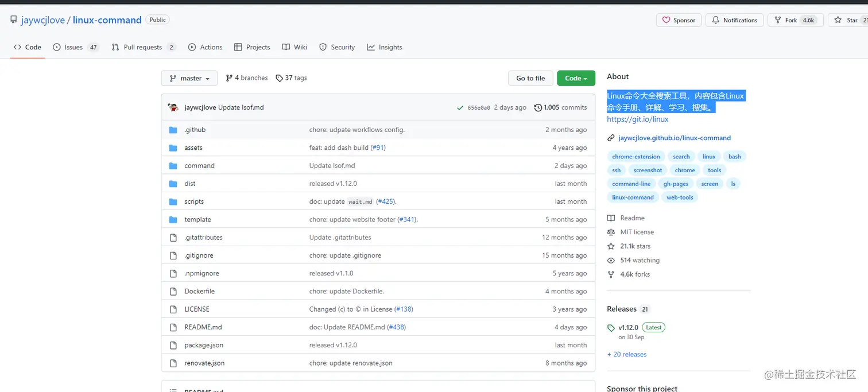Expand the green Code dropdown button
Screen dimensions: 868x392
(x=576, y=78)
